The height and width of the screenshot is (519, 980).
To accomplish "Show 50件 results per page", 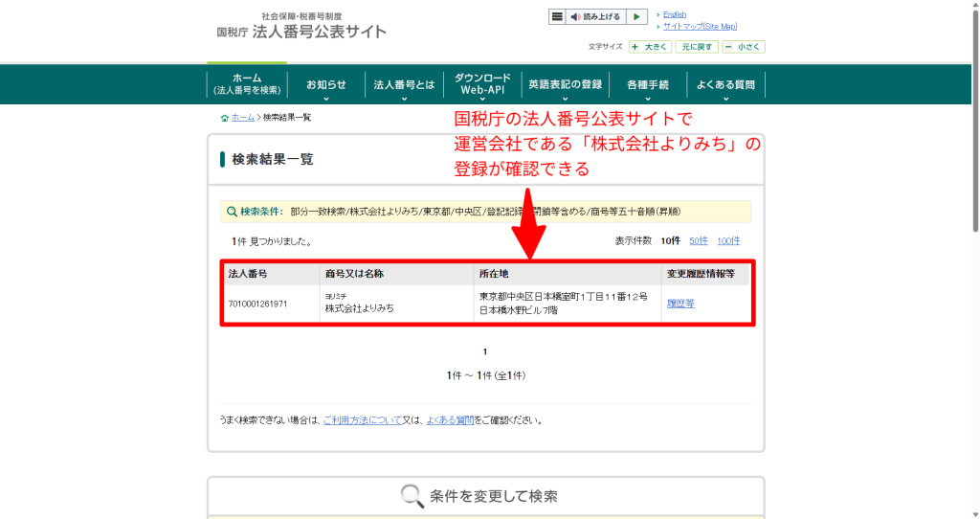I will [699, 241].
